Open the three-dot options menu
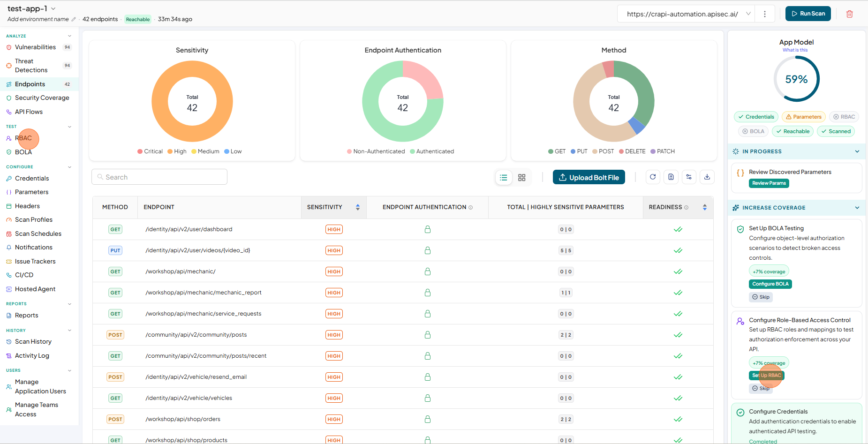 coord(765,14)
